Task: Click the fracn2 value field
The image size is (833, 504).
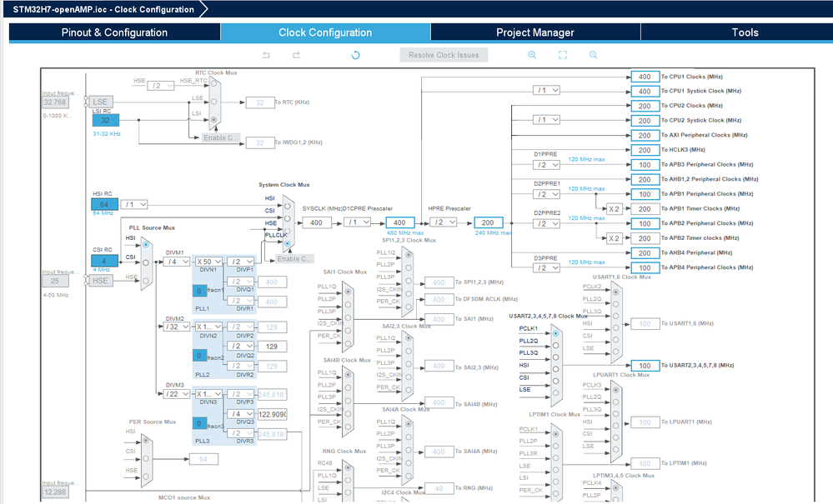Action: click(x=199, y=356)
